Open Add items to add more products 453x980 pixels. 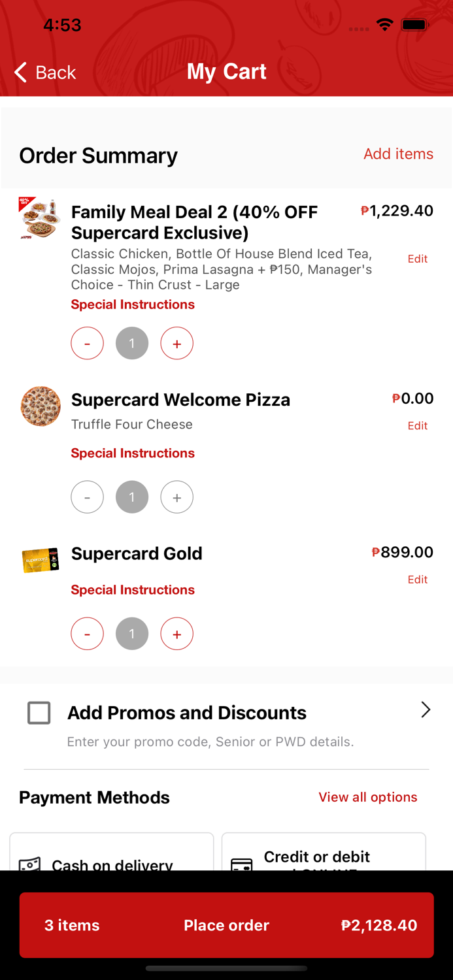[398, 154]
